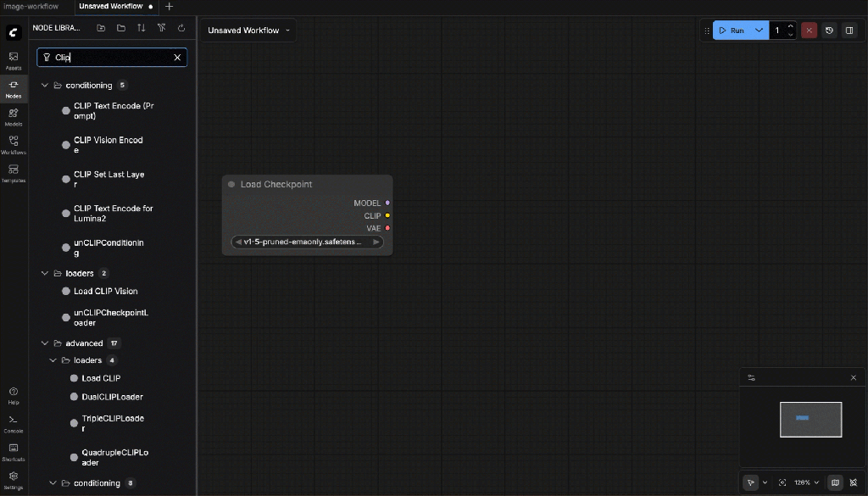Toggle the minimap visibility button
Image resolution: width=868 pixels, height=496 pixels.
click(x=835, y=482)
